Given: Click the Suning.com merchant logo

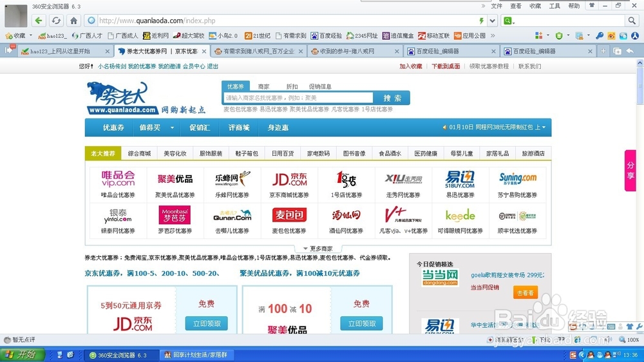Looking at the screenshot, I should click(518, 178).
